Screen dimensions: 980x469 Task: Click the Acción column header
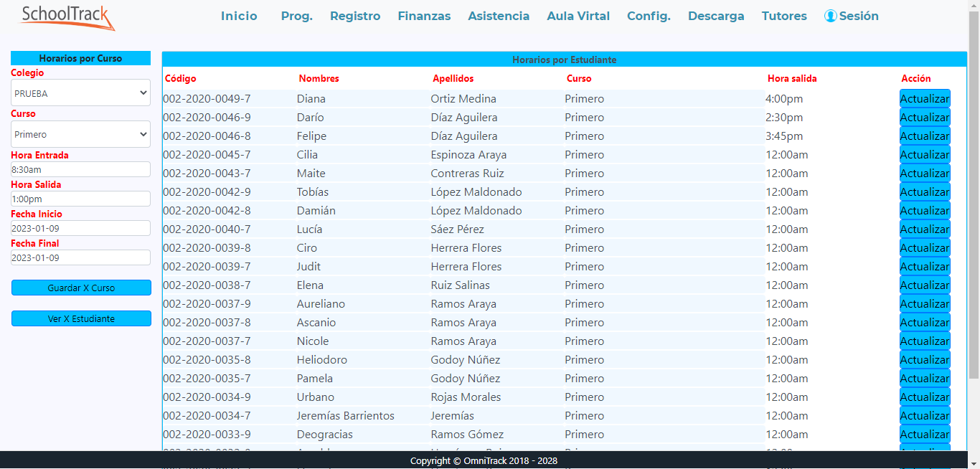916,79
